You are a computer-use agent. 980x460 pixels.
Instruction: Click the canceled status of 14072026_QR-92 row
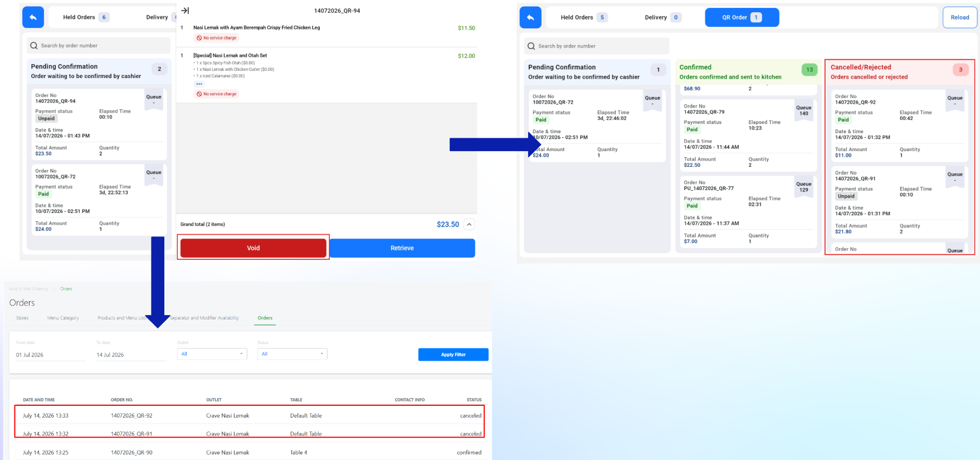(471, 415)
